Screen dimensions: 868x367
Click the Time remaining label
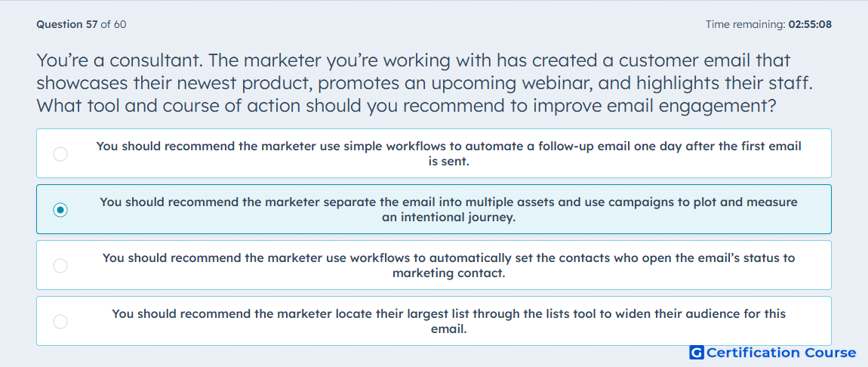[745, 24]
